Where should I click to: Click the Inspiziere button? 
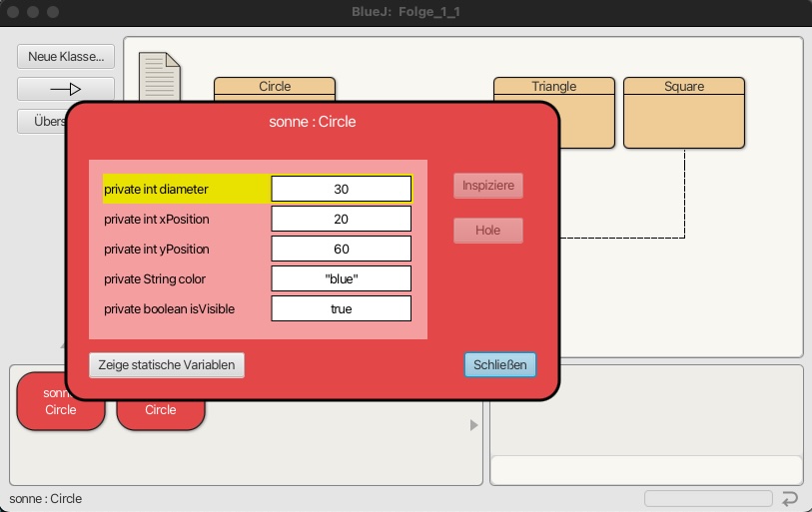pyautogui.click(x=487, y=186)
